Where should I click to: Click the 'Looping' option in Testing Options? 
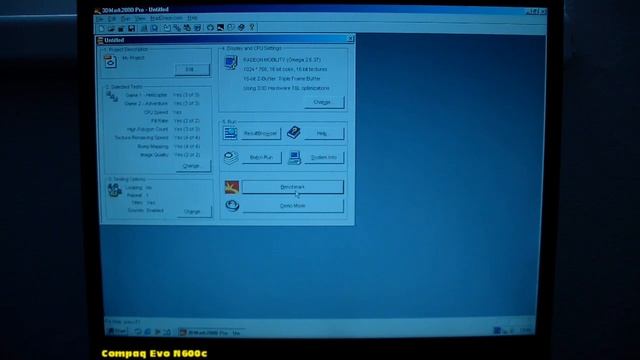click(133, 188)
